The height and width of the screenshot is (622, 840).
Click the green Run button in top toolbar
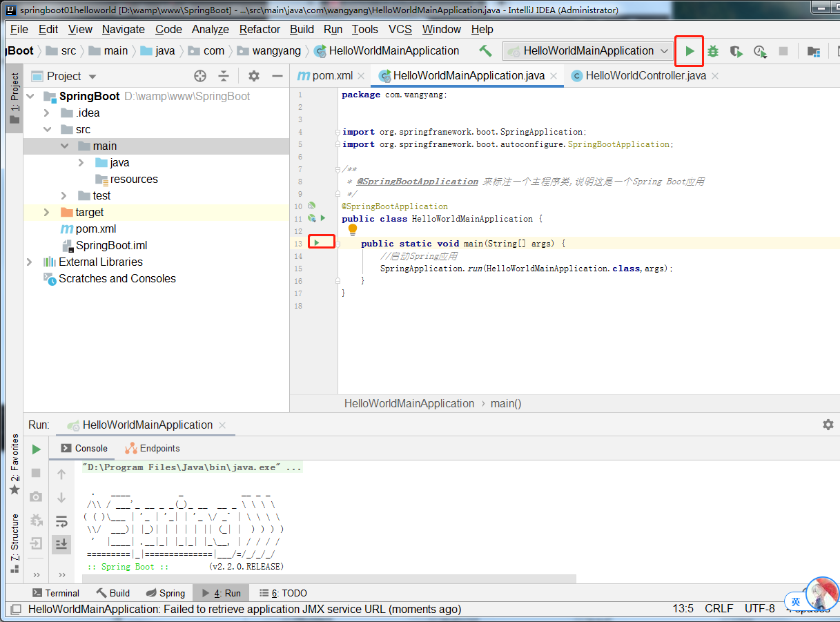pos(690,51)
